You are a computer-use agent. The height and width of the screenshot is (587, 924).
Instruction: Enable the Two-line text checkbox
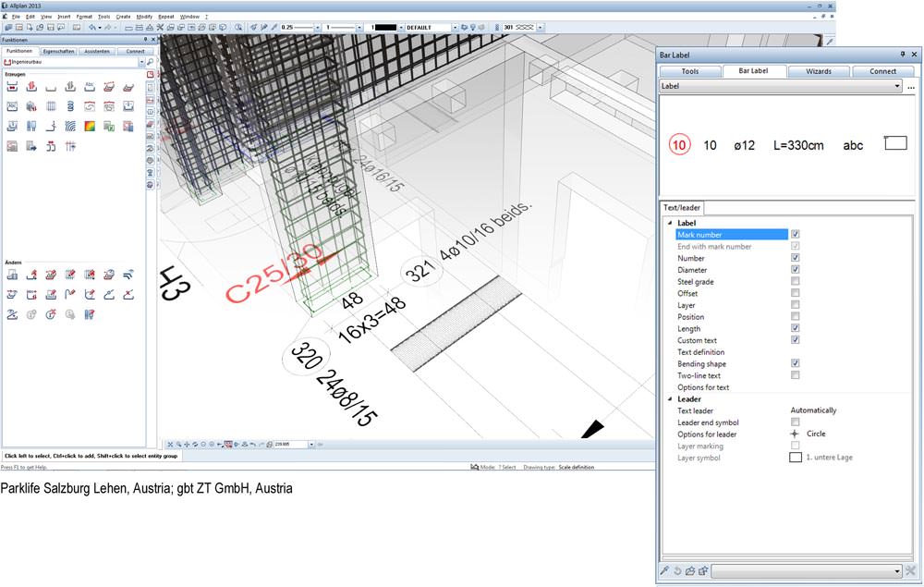click(795, 374)
